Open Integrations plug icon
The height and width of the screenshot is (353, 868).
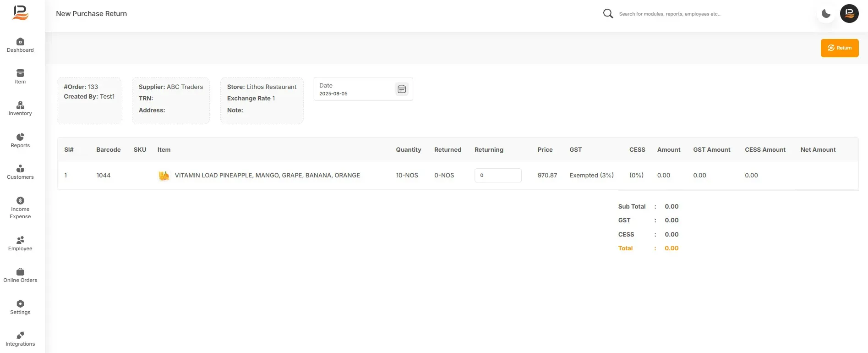[x=20, y=335]
